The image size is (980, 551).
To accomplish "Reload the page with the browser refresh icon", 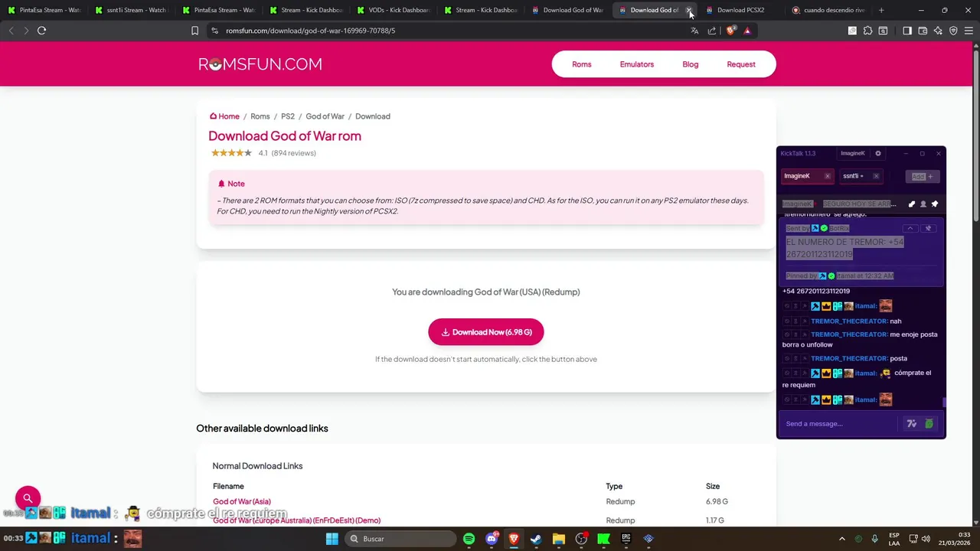I will tap(41, 31).
